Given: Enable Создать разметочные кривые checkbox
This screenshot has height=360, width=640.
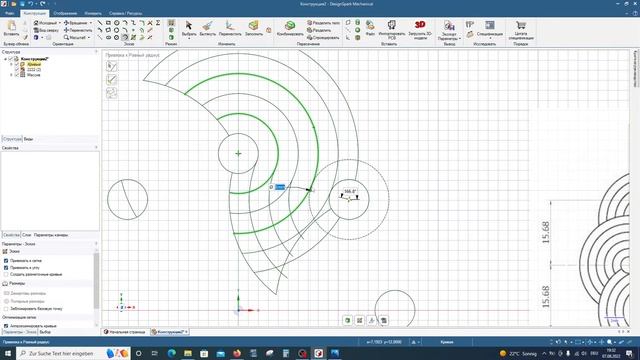Looking at the screenshot, I should pyautogui.click(x=6, y=275).
